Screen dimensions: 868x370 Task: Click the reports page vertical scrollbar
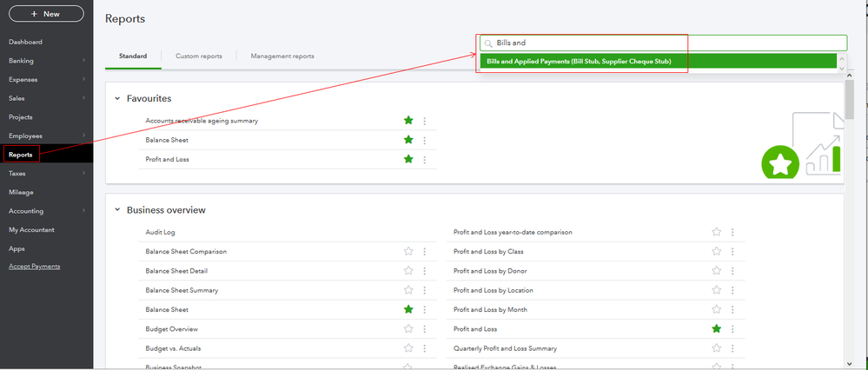849,100
